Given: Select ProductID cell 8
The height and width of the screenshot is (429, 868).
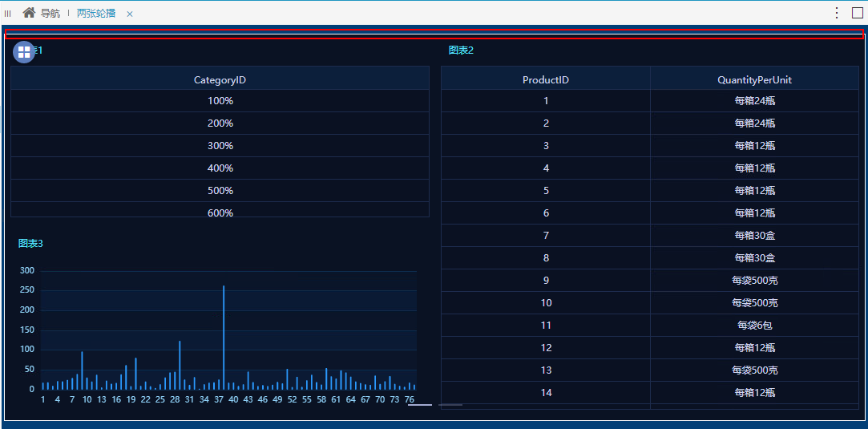Looking at the screenshot, I should [x=546, y=258].
